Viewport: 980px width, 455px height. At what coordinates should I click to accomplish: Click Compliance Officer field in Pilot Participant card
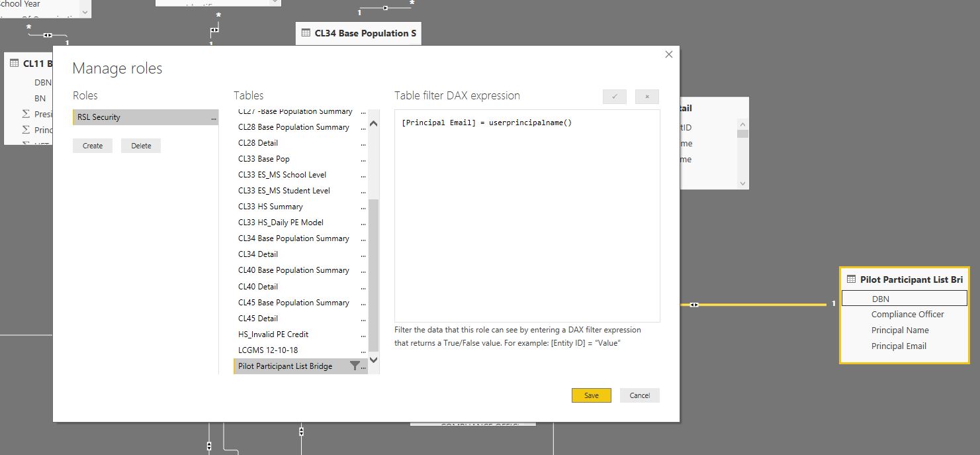coord(907,315)
